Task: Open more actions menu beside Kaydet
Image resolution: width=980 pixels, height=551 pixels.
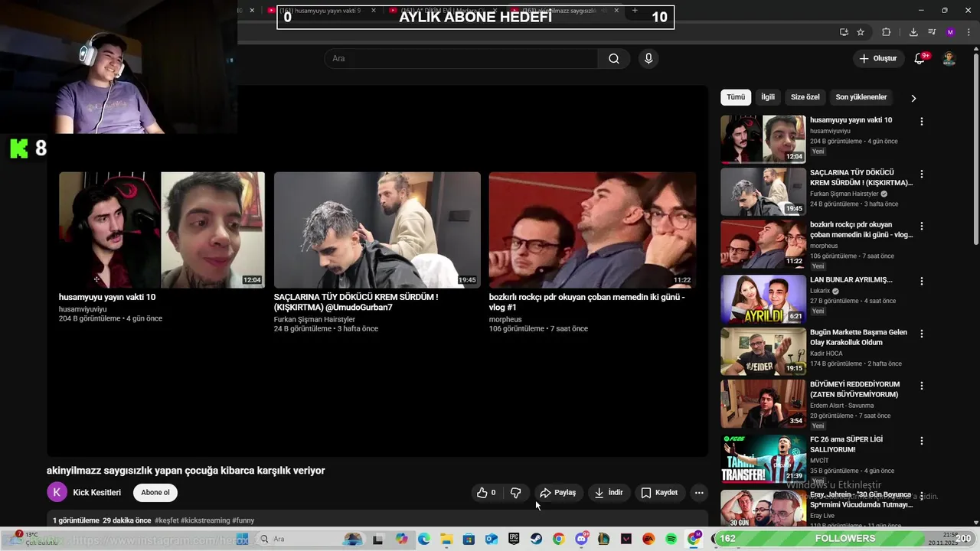Action: [x=699, y=493]
